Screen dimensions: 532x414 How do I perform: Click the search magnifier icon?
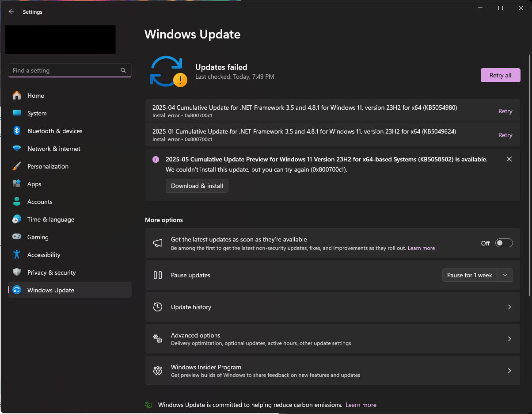pos(123,70)
